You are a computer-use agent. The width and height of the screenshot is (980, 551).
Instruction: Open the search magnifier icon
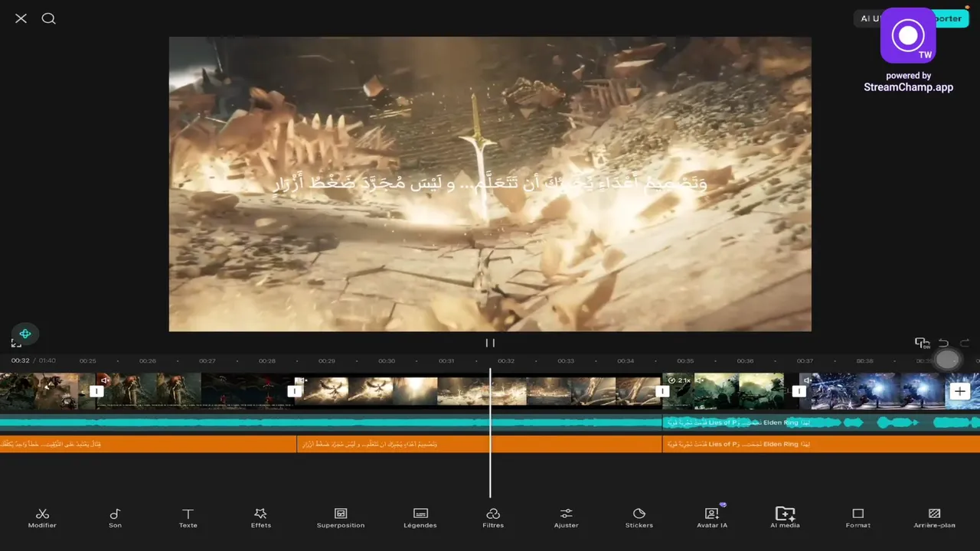[x=48, y=18]
